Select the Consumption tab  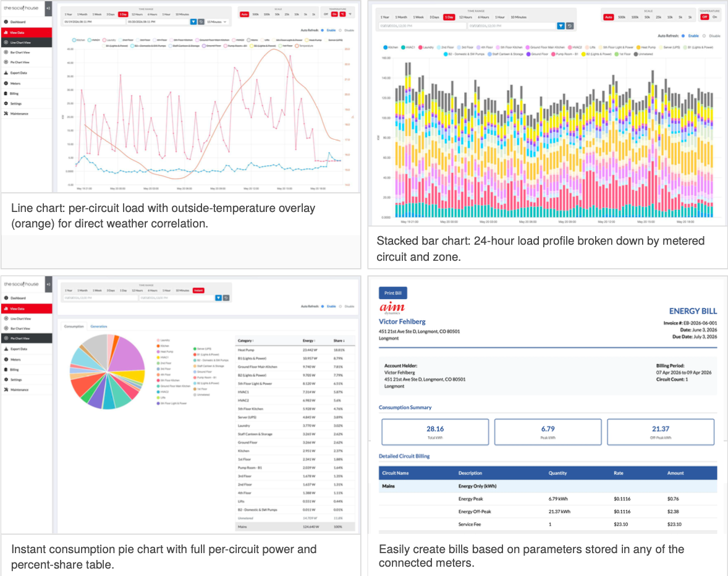click(74, 326)
